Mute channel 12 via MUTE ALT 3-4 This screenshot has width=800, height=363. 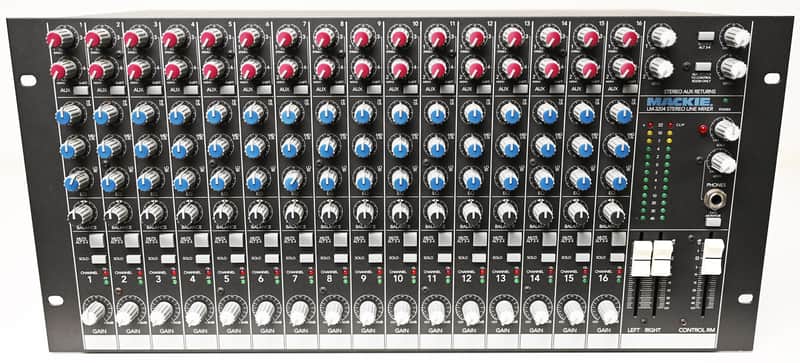[x=479, y=239]
